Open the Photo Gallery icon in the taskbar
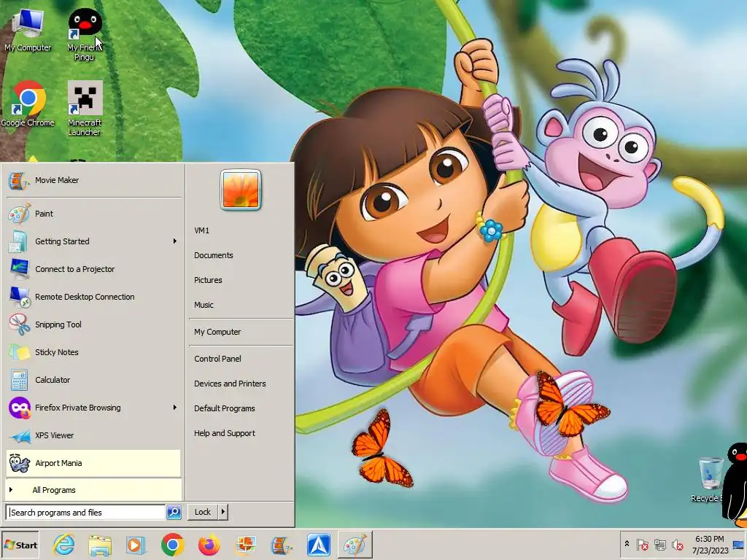 tap(245, 545)
